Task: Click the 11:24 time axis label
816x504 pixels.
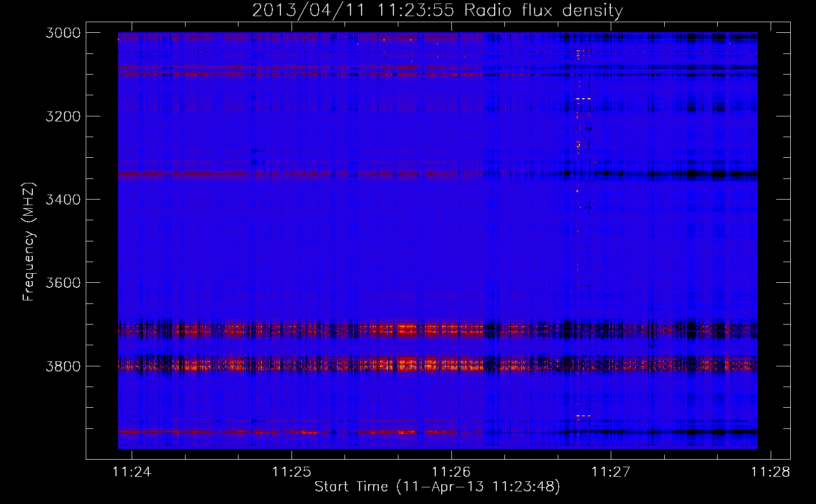Action: coord(132,472)
